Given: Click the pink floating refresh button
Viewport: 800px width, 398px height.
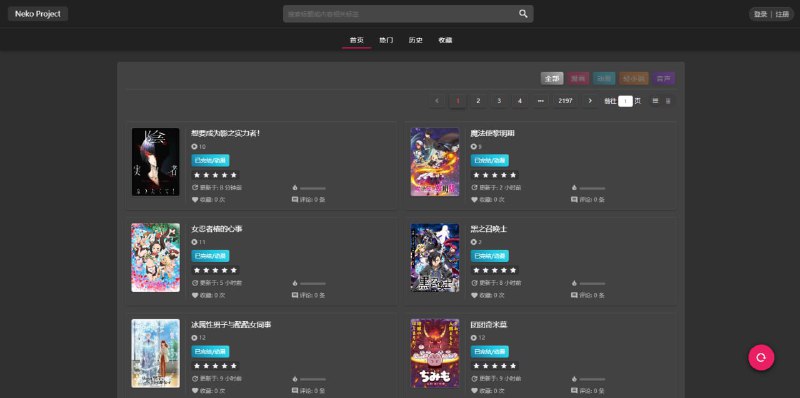Looking at the screenshot, I should tap(761, 358).
